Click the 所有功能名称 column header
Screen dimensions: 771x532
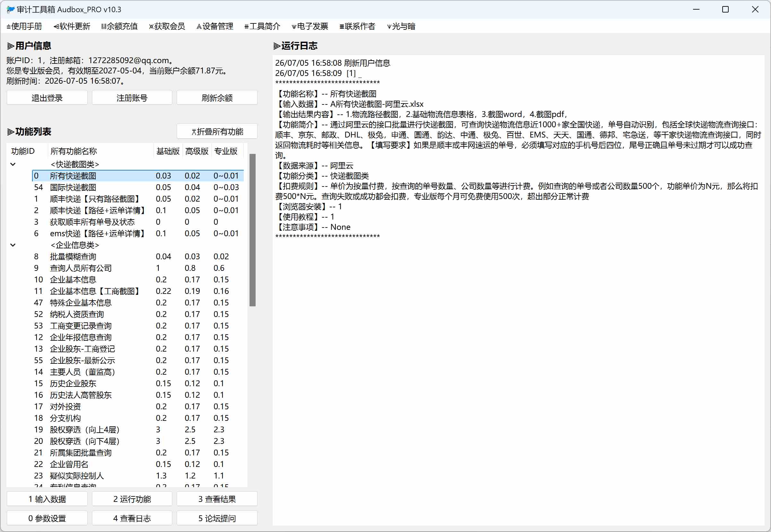tap(101, 151)
